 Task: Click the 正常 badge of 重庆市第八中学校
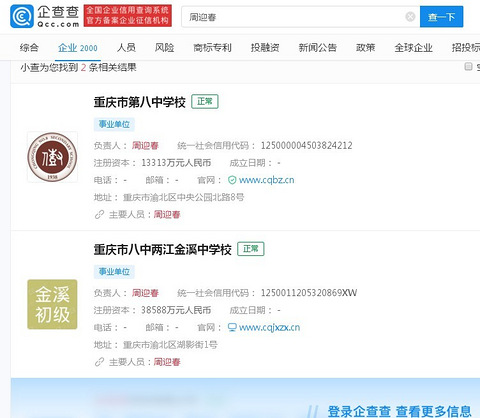coord(205,101)
